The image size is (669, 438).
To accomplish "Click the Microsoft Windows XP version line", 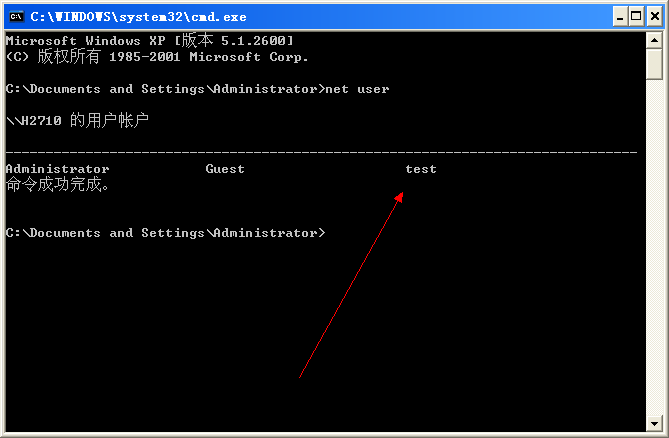I will pos(150,41).
